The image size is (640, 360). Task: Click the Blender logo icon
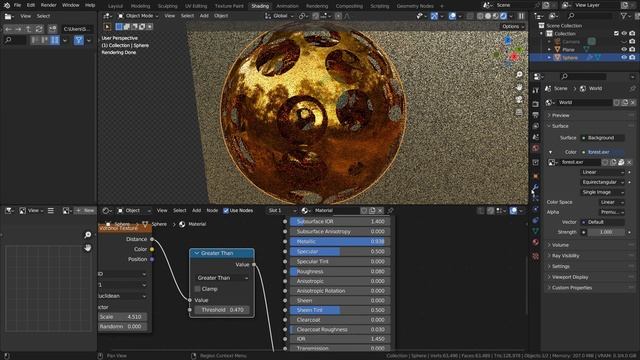point(7,5)
